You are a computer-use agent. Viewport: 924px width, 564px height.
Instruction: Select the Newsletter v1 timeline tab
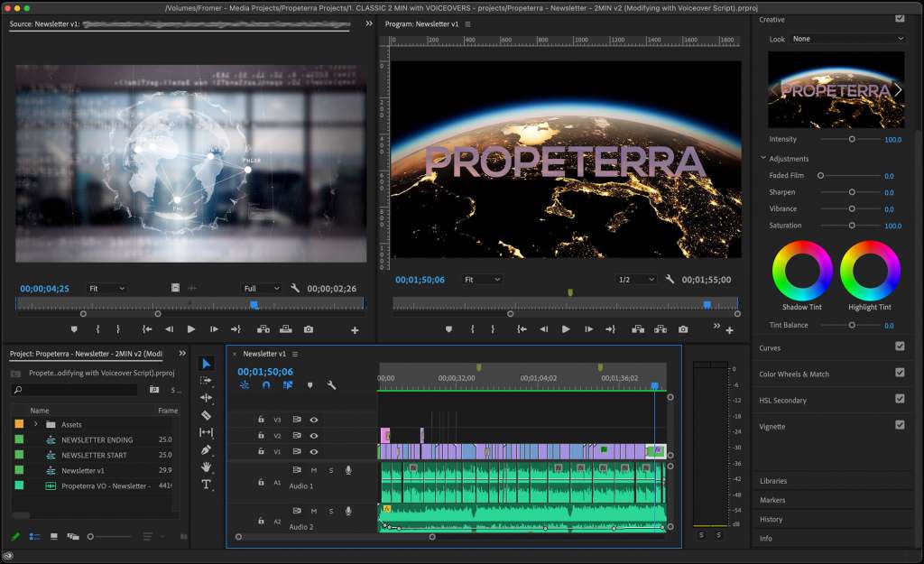point(264,354)
